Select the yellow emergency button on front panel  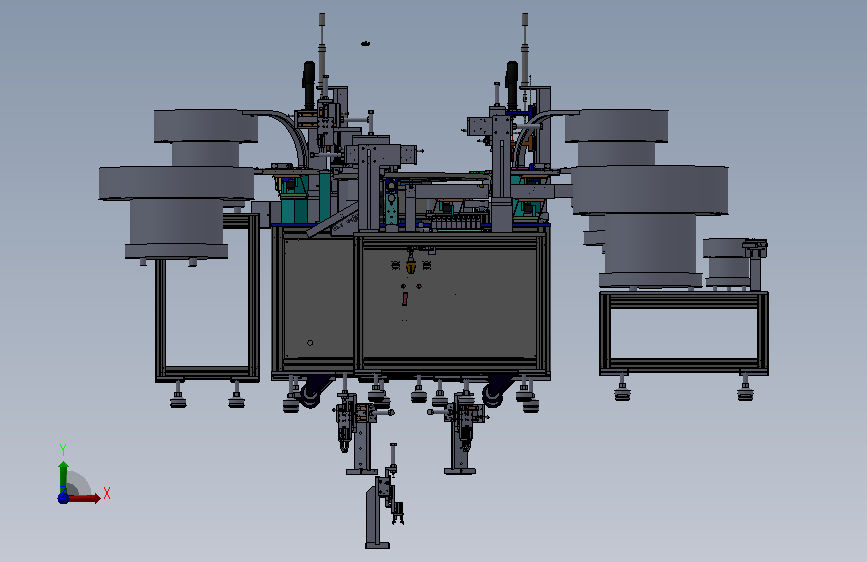(x=411, y=267)
